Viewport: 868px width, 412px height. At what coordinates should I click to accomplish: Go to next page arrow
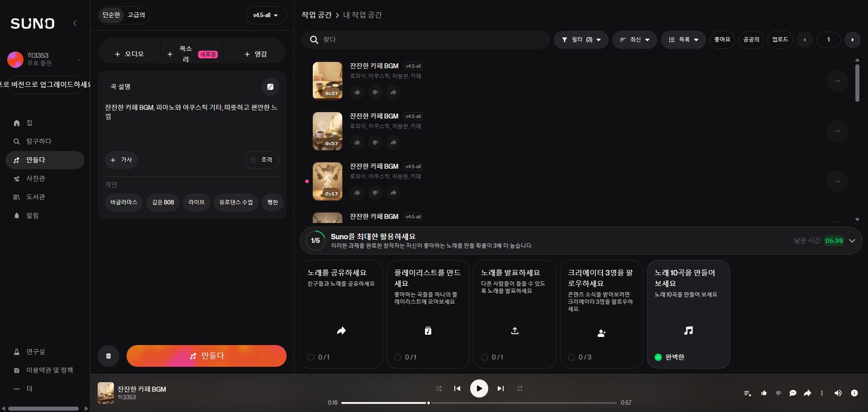click(853, 40)
